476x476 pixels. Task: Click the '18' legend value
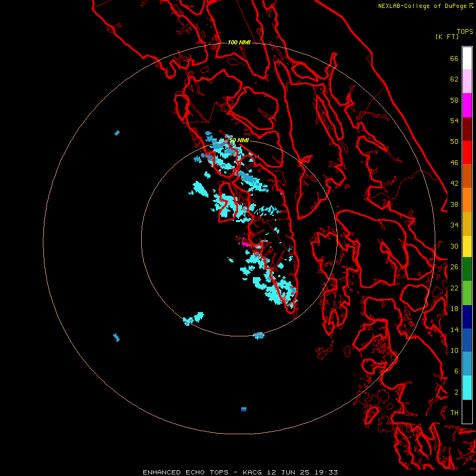click(x=454, y=309)
